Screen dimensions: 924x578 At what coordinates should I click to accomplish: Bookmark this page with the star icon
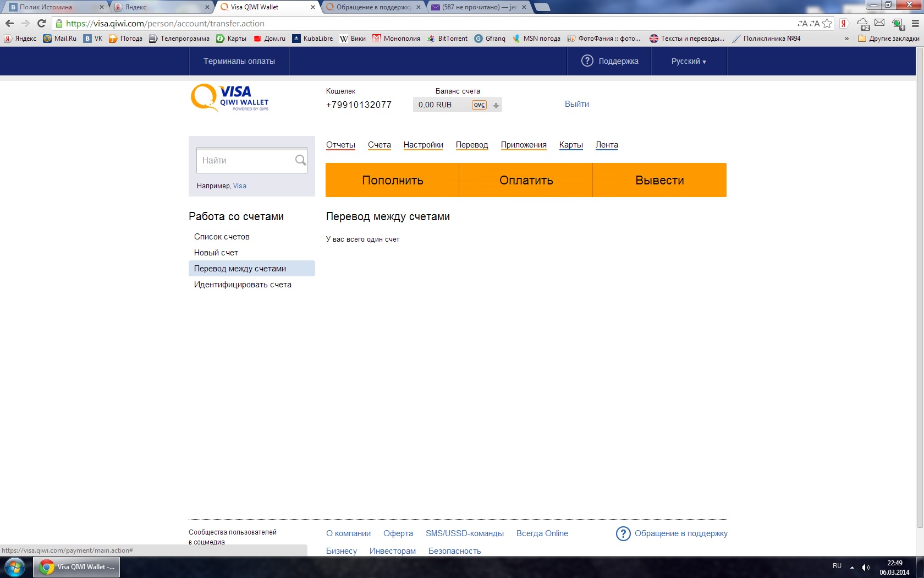[827, 23]
